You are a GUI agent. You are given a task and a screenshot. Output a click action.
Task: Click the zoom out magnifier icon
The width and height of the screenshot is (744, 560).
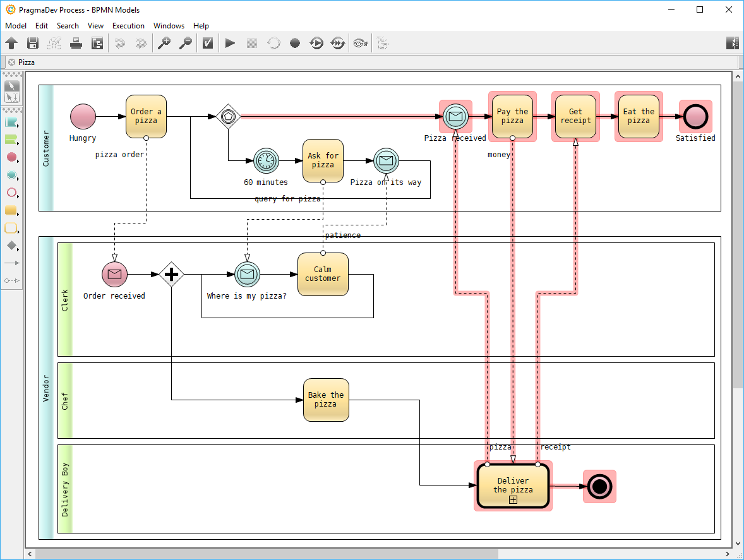point(185,43)
